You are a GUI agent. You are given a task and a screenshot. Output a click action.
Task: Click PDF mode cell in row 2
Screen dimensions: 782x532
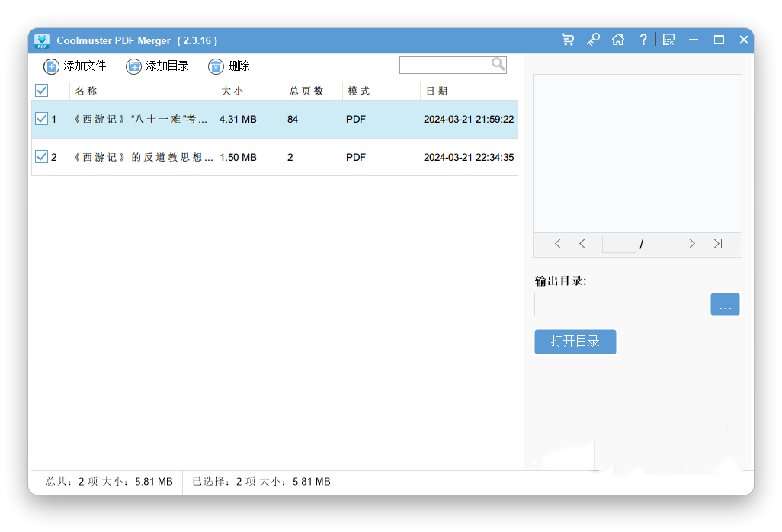[x=356, y=157]
